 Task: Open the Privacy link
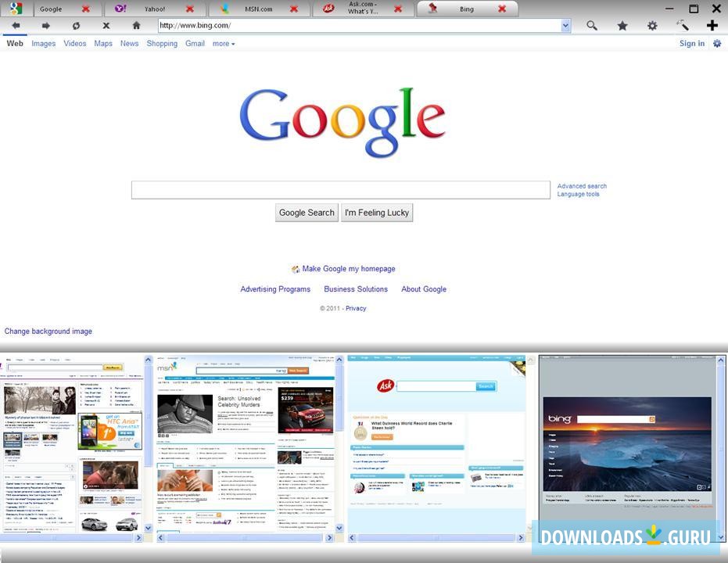coord(356,308)
